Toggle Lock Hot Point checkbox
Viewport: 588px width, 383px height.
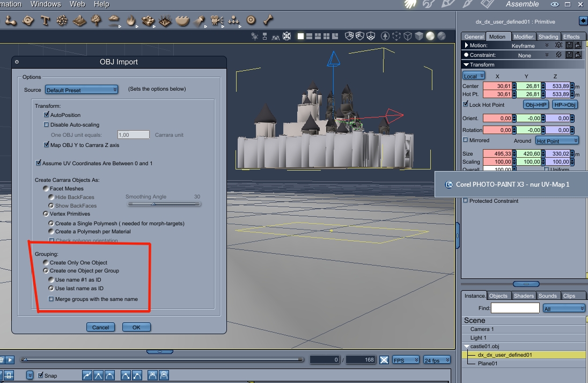tap(465, 104)
